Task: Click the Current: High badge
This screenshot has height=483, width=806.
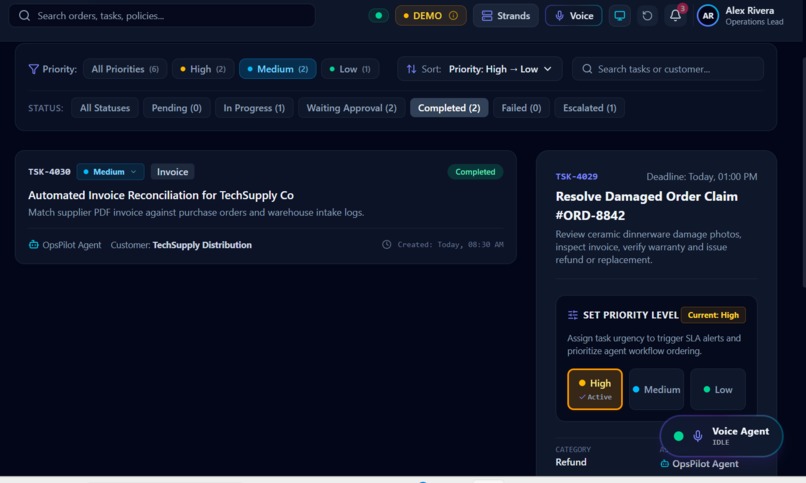Action: pos(713,315)
